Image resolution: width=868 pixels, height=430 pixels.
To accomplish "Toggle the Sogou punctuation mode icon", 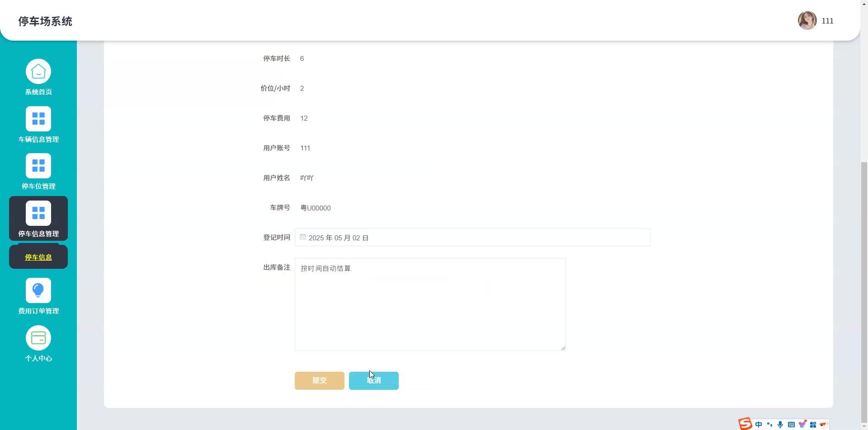I will (x=769, y=425).
